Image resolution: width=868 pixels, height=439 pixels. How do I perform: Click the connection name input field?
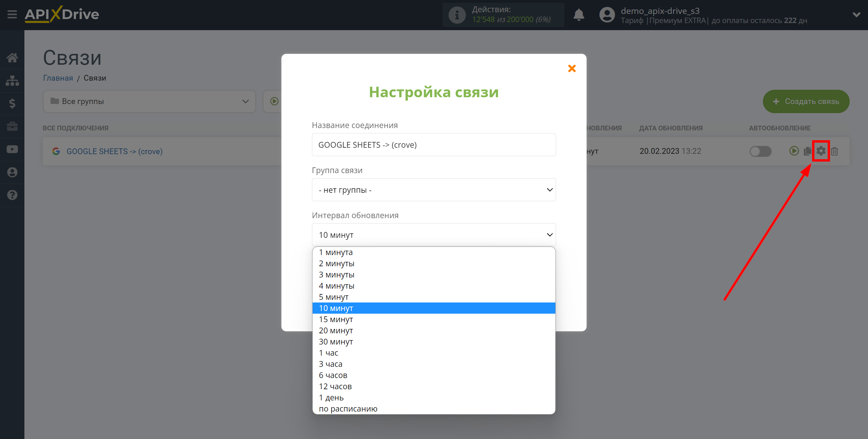click(x=434, y=145)
